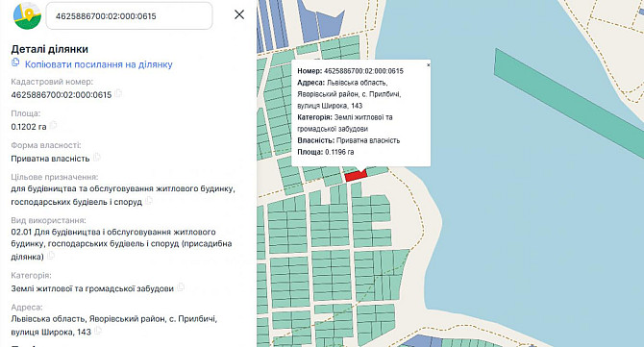Select the sidebar Приватна власність value
The height and width of the screenshot is (347, 644).
pyautogui.click(x=50, y=159)
